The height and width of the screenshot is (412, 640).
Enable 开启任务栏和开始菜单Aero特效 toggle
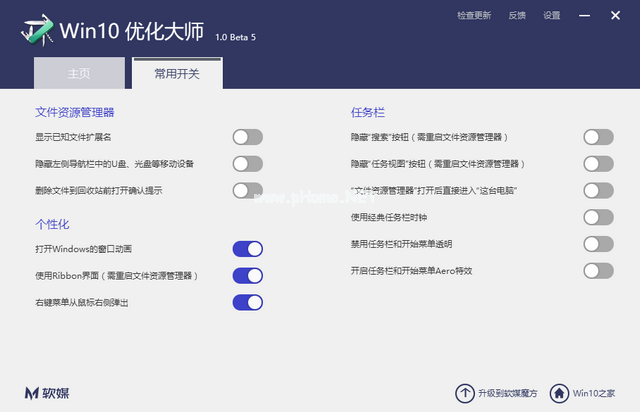pos(598,270)
